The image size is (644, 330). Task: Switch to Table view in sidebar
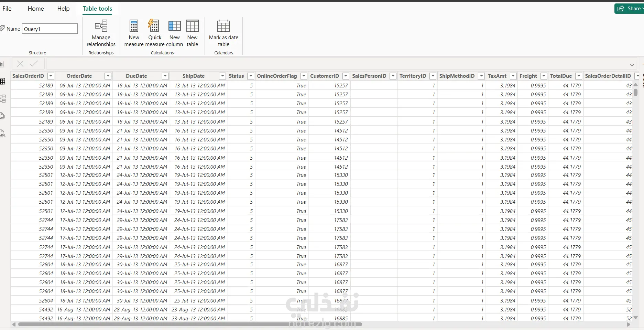click(x=2, y=81)
